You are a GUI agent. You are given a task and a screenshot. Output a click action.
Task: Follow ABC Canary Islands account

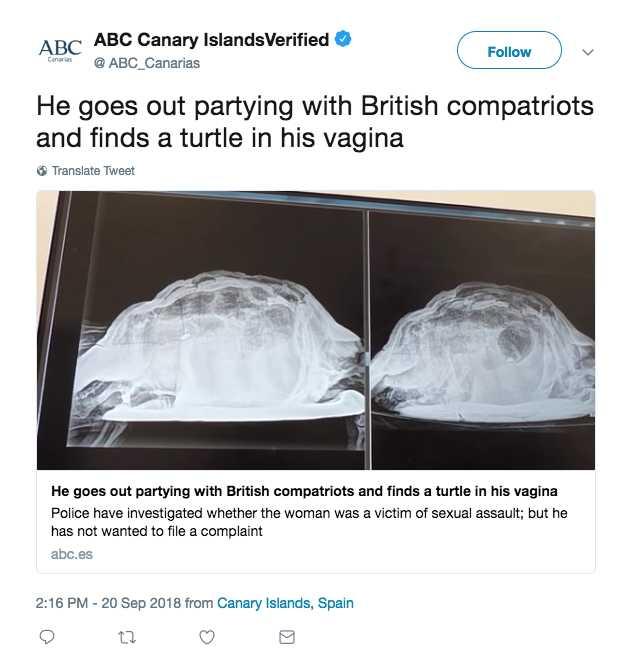point(509,51)
